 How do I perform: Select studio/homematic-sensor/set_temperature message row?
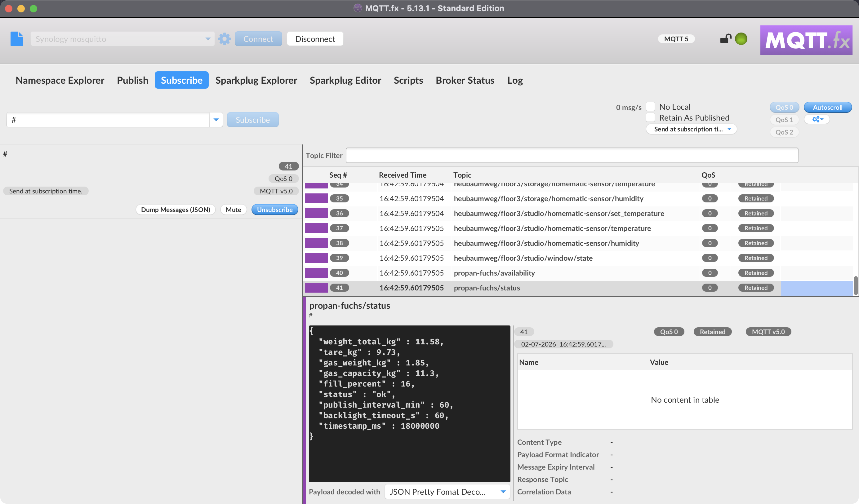tap(578, 213)
